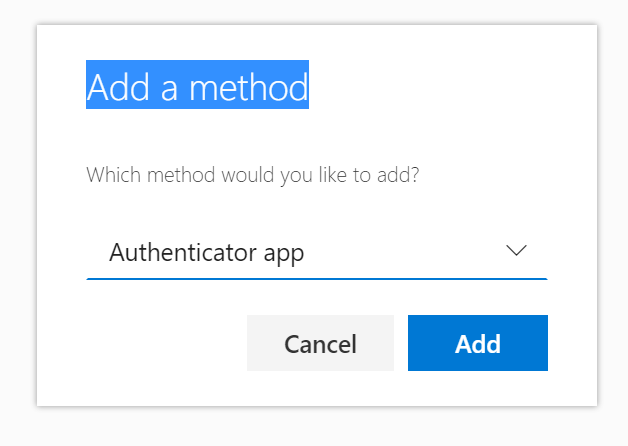Click the word "Authenticator" in the dropdown
The image size is (628, 446).
click(x=183, y=252)
